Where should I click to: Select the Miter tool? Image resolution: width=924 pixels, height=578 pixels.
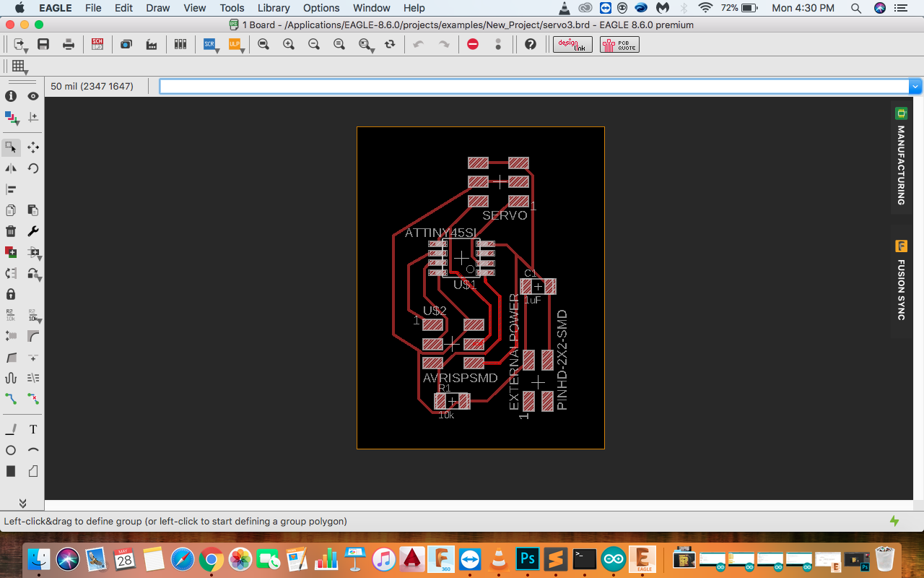click(33, 336)
